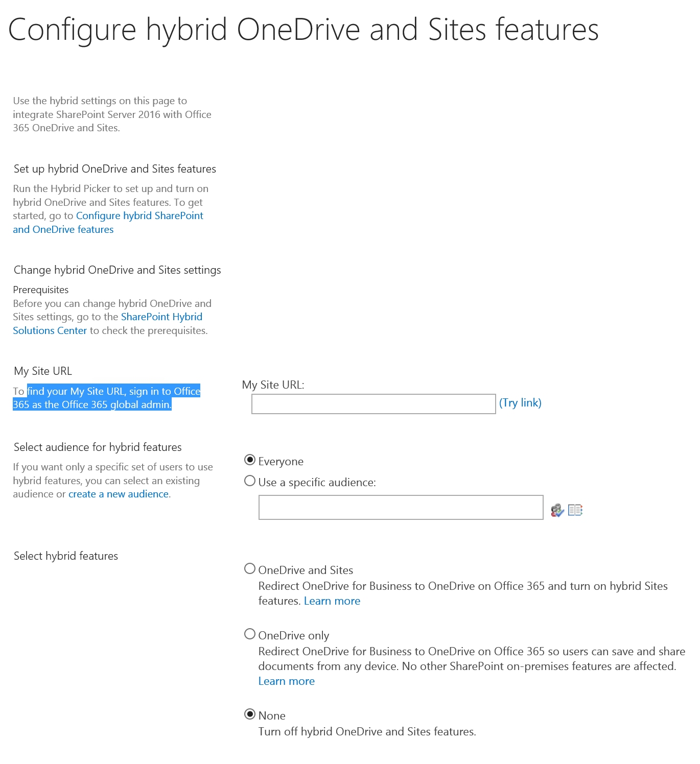Viewport: 700px width, 764px height.
Task: Open Learn more under OneDrive and Sites
Action: (x=332, y=601)
